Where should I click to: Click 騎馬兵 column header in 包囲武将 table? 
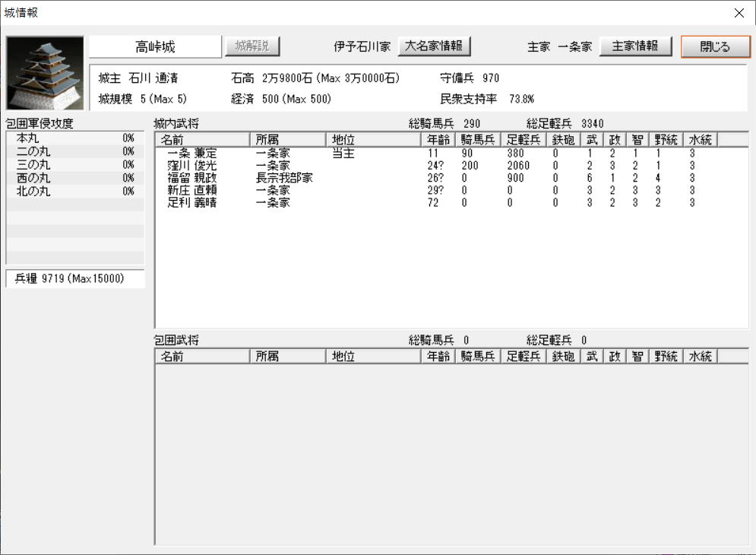[x=478, y=356]
